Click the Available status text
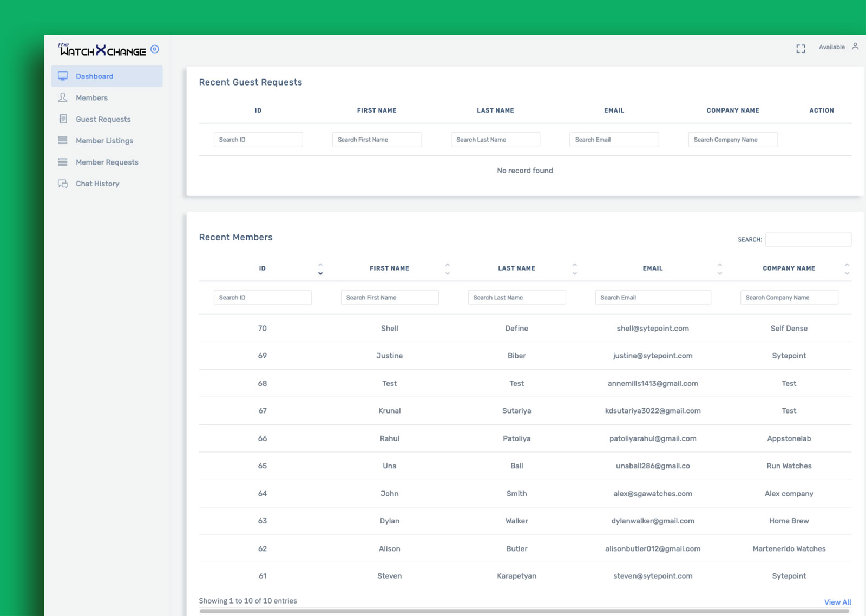866x616 pixels. point(831,47)
